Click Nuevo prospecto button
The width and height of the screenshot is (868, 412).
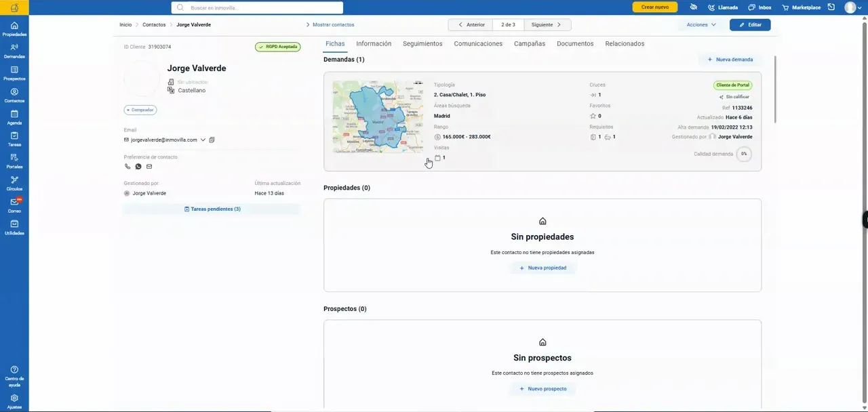[x=542, y=389]
